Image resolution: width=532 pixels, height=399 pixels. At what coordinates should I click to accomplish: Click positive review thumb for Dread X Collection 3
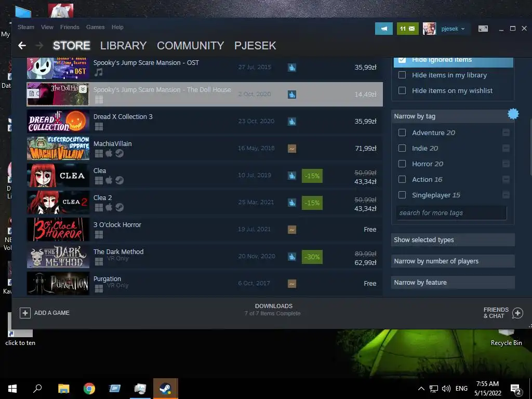click(x=292, y=122)
